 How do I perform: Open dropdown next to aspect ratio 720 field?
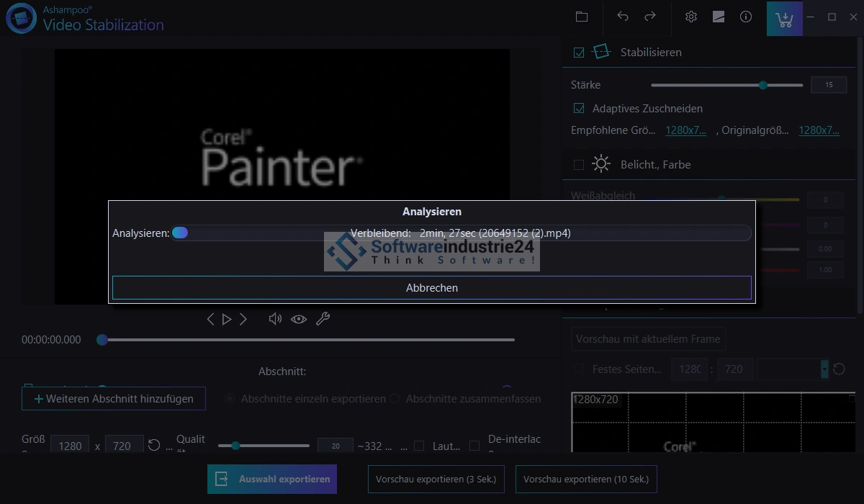point(824,369)
